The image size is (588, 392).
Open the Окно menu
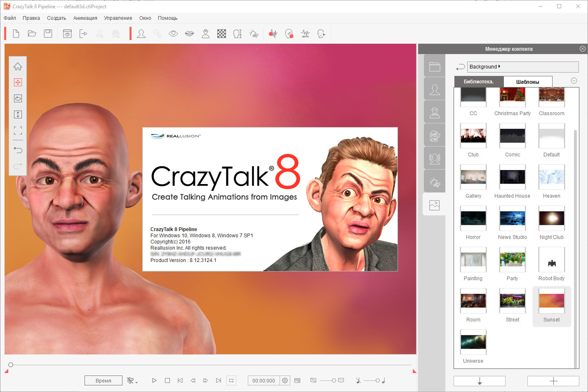[145, 18]
